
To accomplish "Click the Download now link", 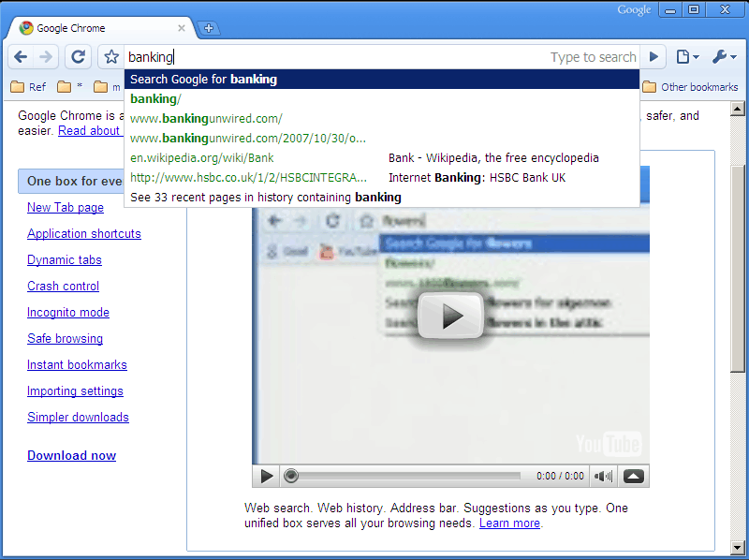I will [x=71, y=456].
